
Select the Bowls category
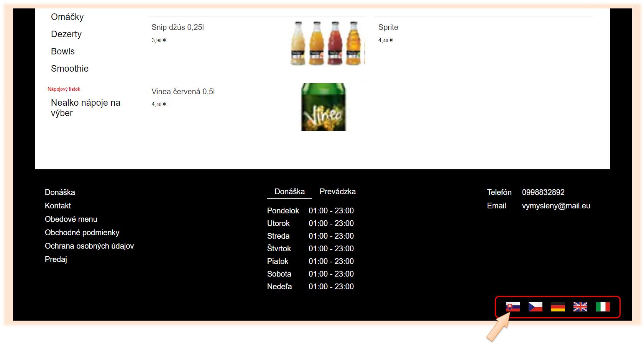63,51
